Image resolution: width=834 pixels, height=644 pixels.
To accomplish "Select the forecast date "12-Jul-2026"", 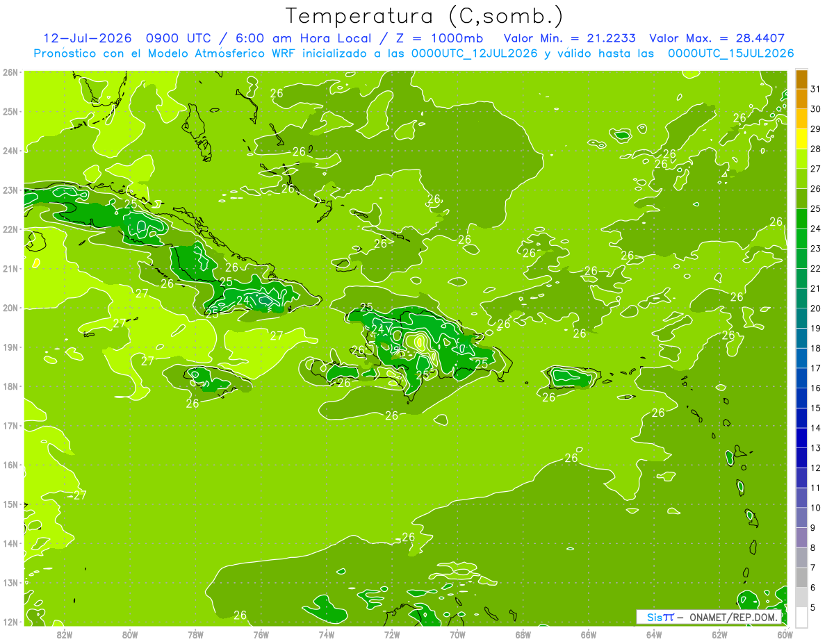I will [x=88, y=38].
